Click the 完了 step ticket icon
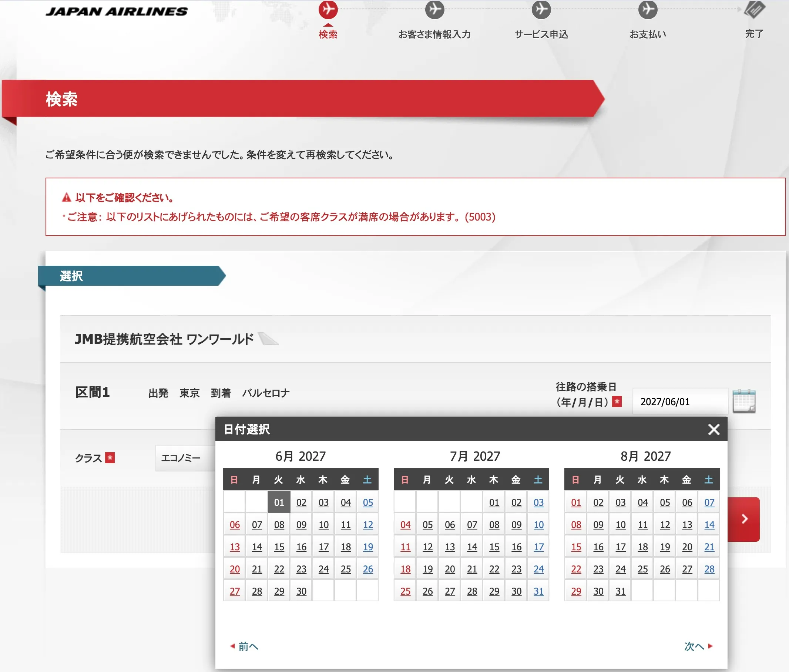This screenshot has height=672, width=789. click(754, 9)
